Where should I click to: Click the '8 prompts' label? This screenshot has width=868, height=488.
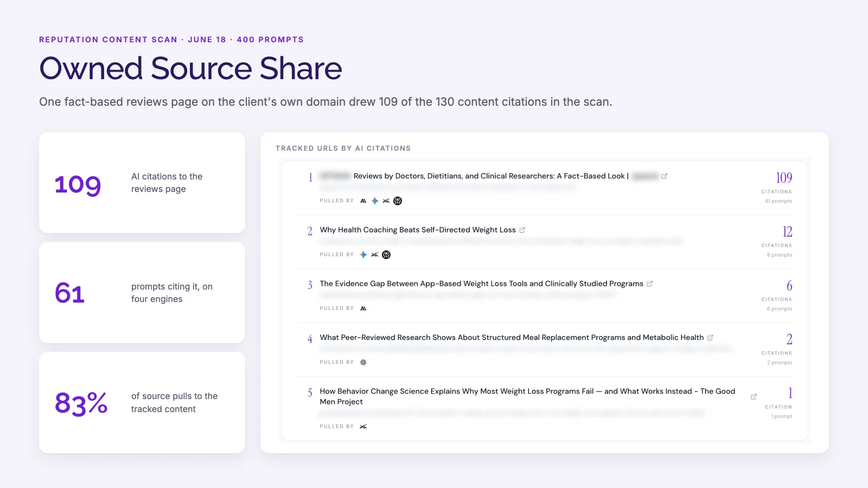click(x=780, y=255)
